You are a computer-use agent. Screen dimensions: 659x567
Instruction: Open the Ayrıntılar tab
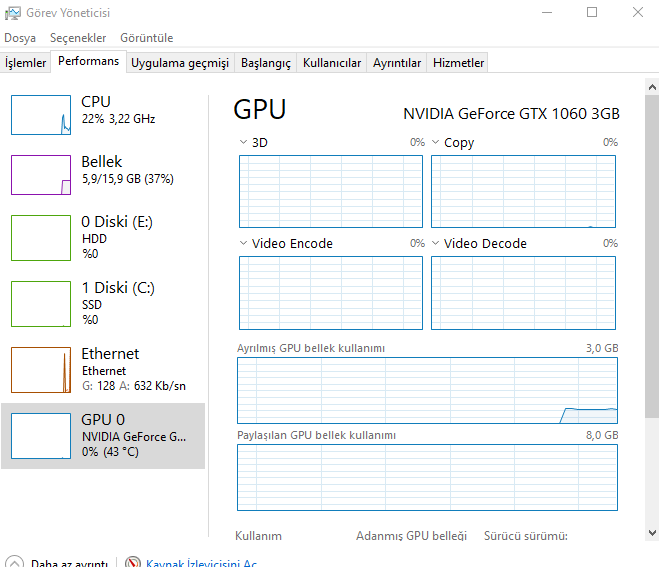[397, 63]
